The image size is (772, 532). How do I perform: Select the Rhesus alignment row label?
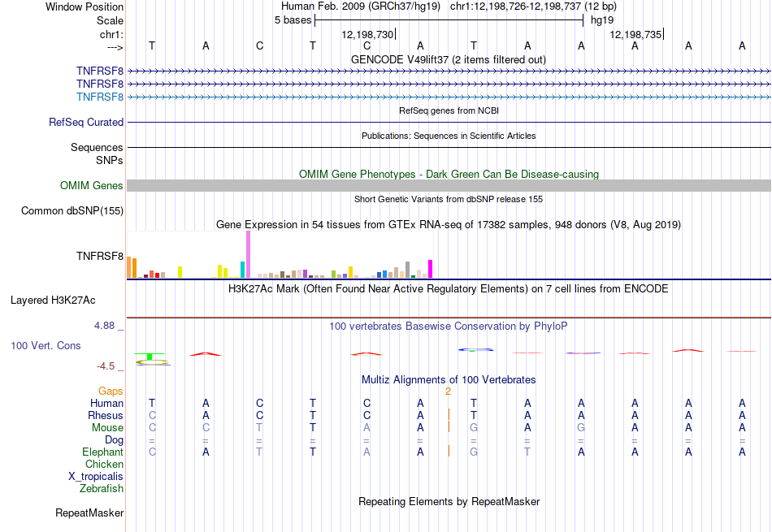click(x=106, y=415)
